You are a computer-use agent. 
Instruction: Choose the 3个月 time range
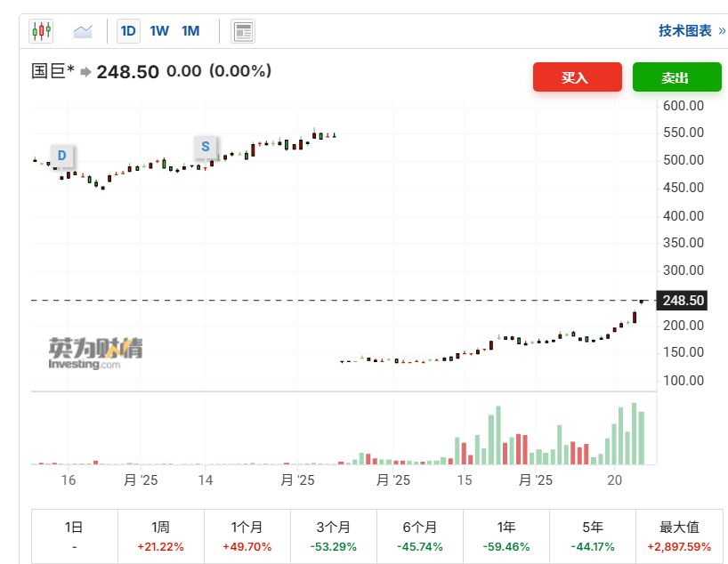[333, 536]
